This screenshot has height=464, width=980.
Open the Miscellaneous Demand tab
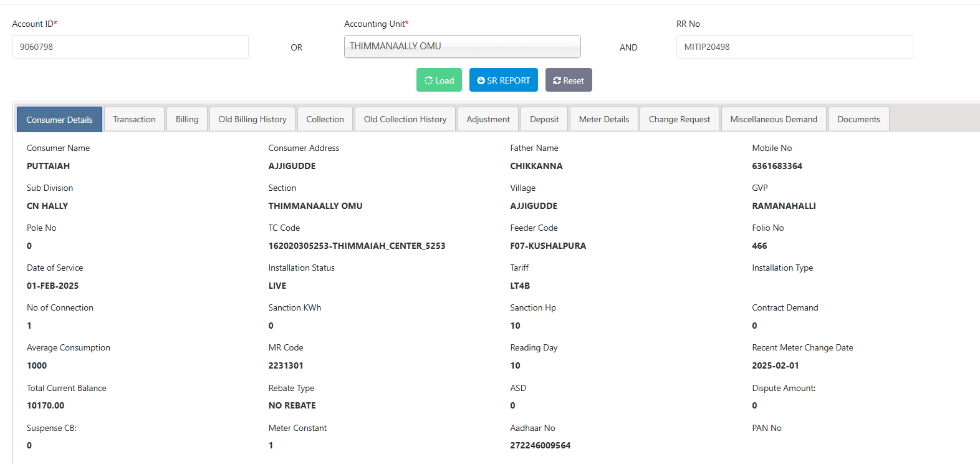click(x=773, y=119)
